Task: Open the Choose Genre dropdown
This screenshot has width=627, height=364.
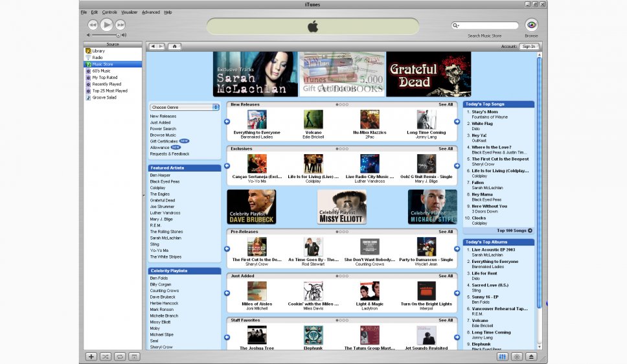Action: 185,107
